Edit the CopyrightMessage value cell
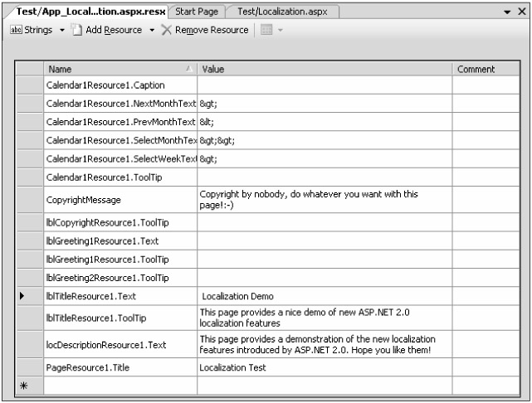The height and width of the screenshot is (403, 532). click(324, 199)
